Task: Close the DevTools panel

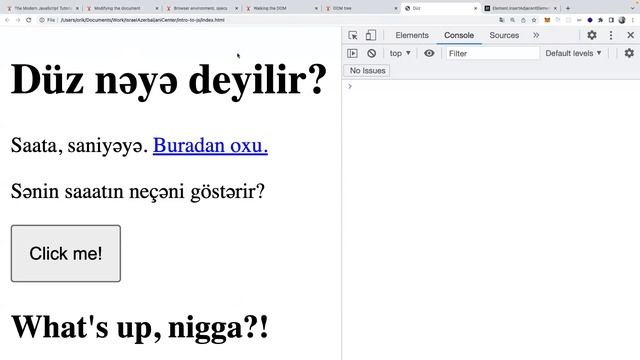Action: [631, 36]
